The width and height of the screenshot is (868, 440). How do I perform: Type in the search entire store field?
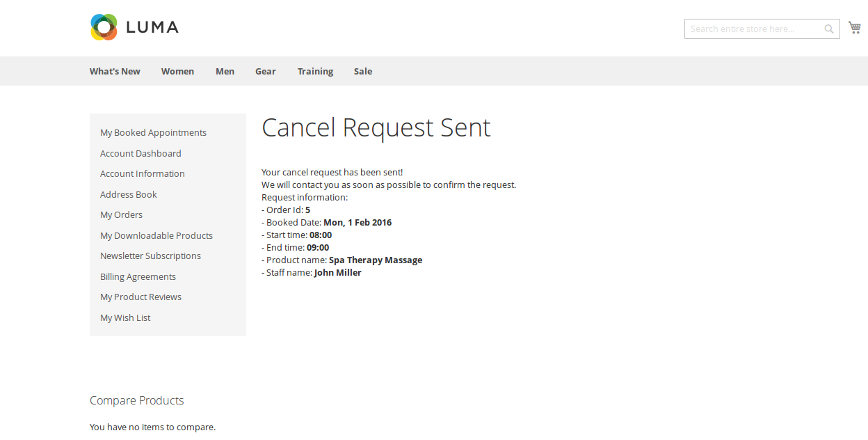tap(753, 29)
